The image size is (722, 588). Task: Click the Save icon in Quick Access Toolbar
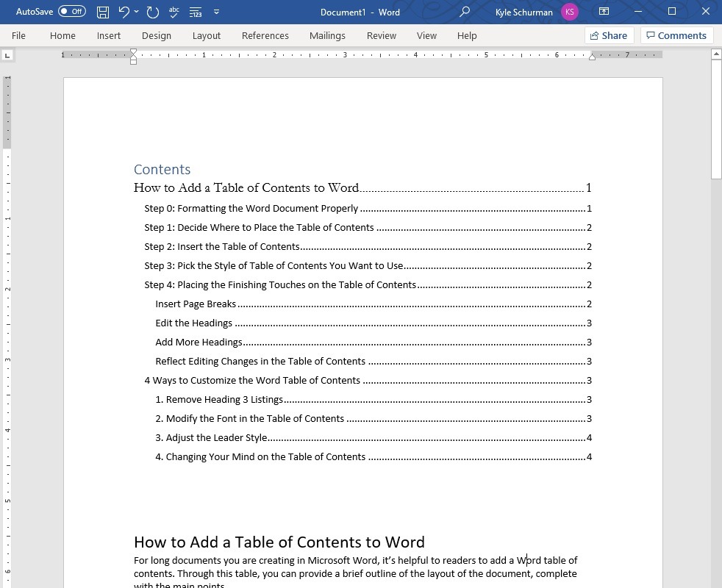pos(102,12)
